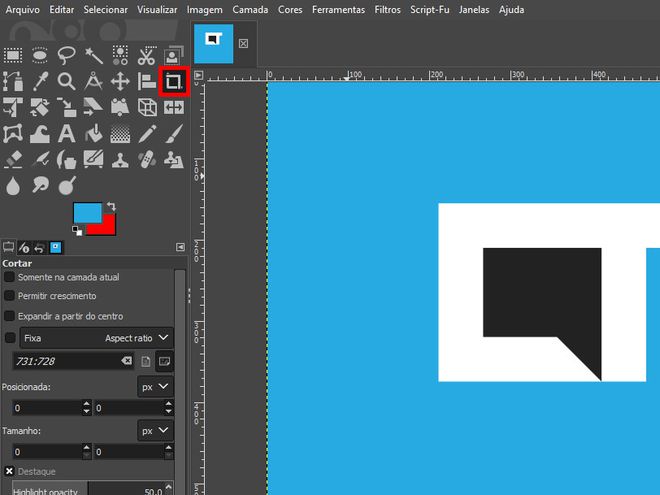
Task: Select the Gradient tool
Action: [x=120, y=134]
